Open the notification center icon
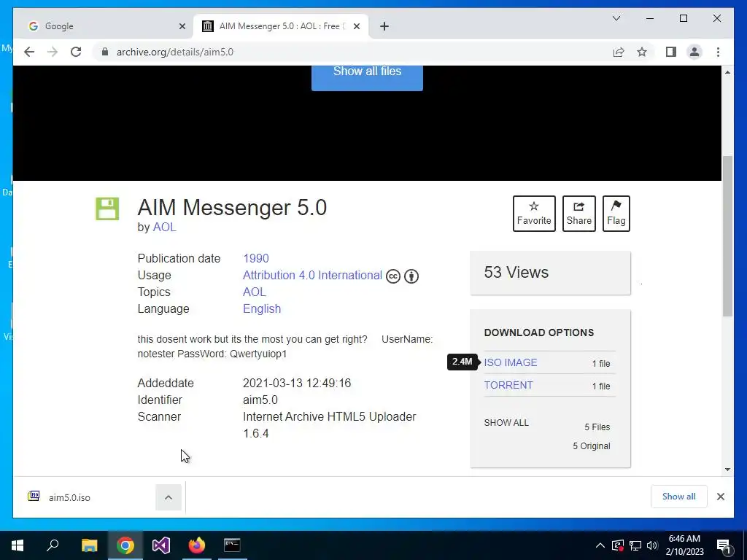The height and width of the screenshot is (560, 747). point(724,546)
